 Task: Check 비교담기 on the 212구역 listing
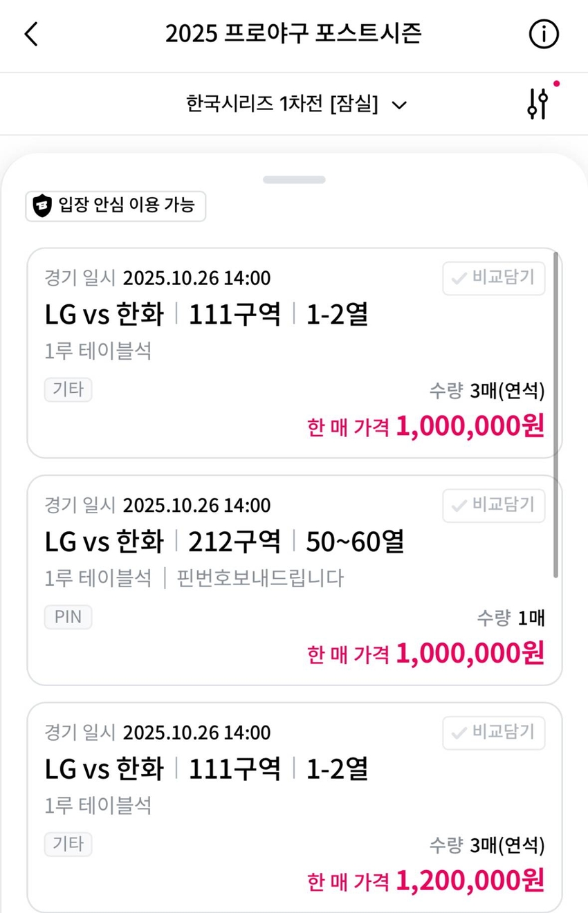pyautogui.click(x=493, y=506)
